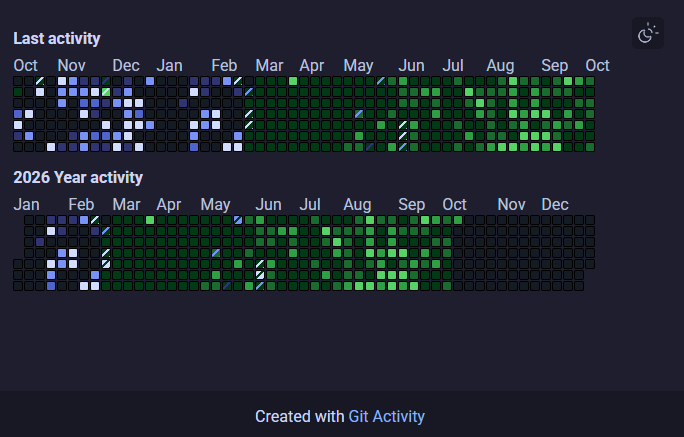Select the Mar label in Last activity
This screenshot has height=437, width=684.
pos(270,66)
